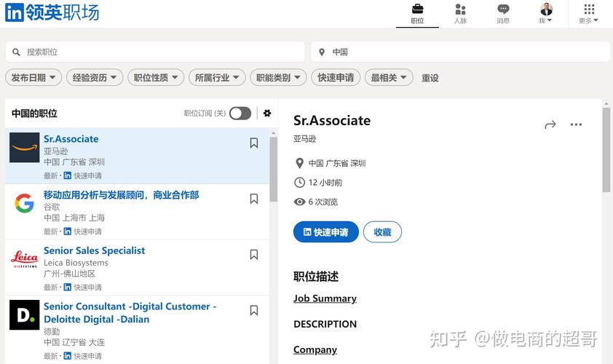Click the job search input field

(x=160, y=52)
